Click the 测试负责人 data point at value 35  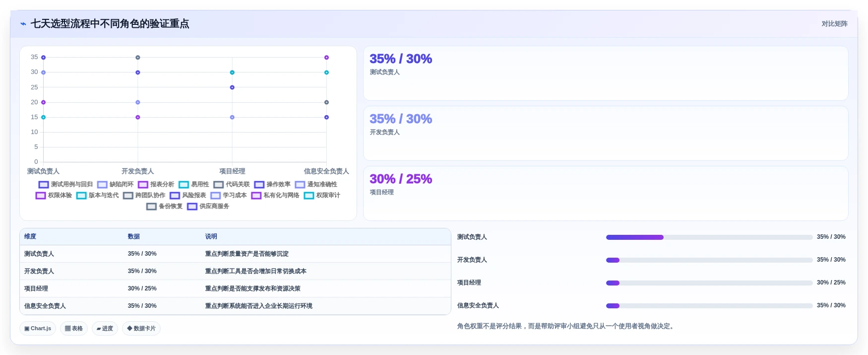43,58
